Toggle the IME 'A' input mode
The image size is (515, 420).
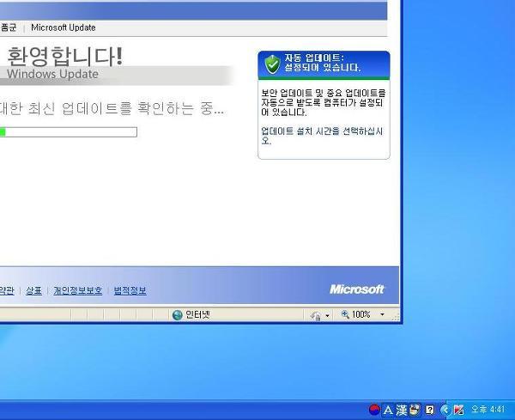click(x=388, y=411)
